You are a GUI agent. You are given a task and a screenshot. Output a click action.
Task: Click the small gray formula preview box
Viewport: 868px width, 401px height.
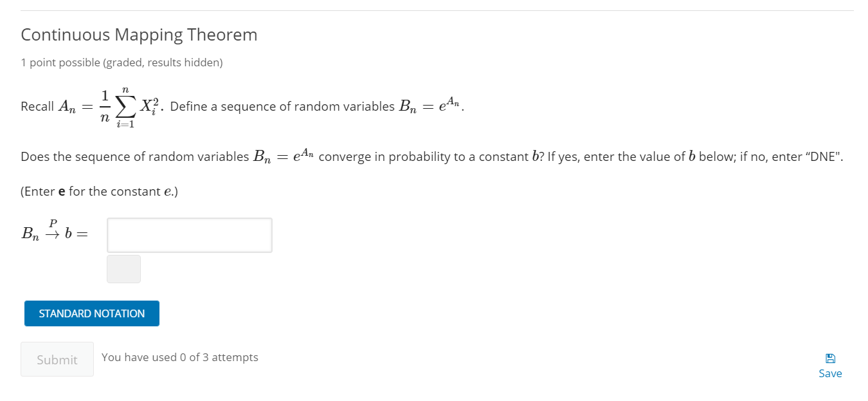pyautogui.click(x=123, y=268)
